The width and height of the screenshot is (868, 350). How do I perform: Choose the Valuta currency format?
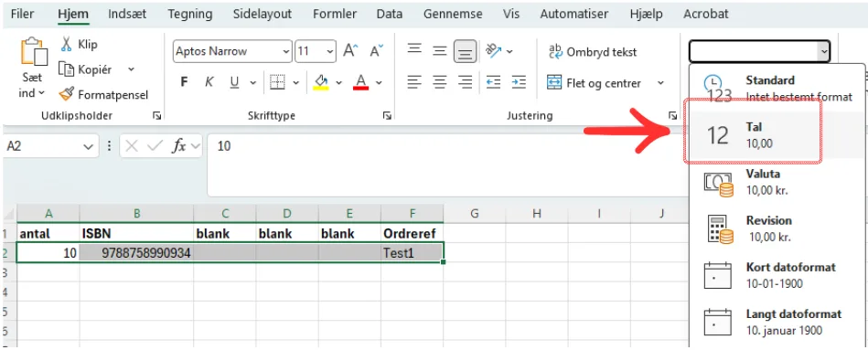(777, 182)
